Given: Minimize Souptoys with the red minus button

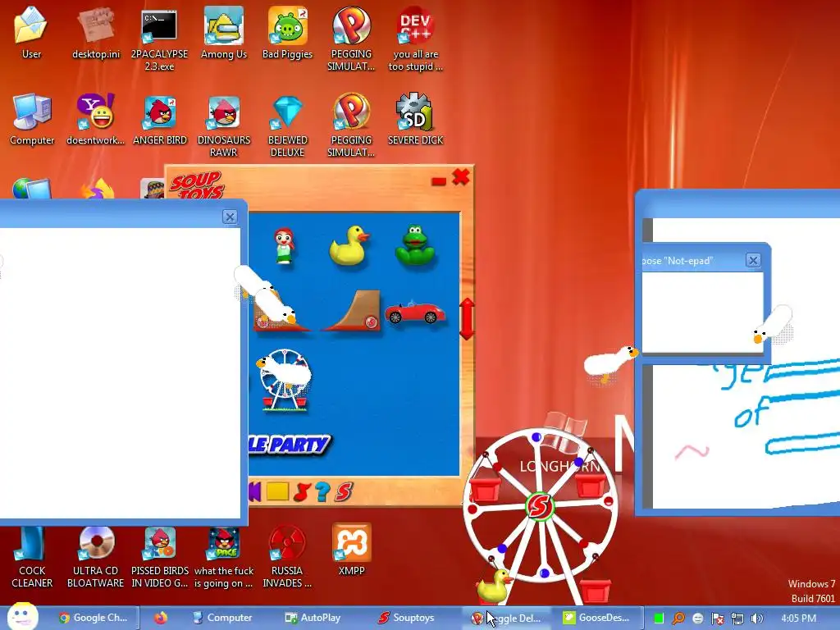Looking at the screenshot, I should pos(439,181).
